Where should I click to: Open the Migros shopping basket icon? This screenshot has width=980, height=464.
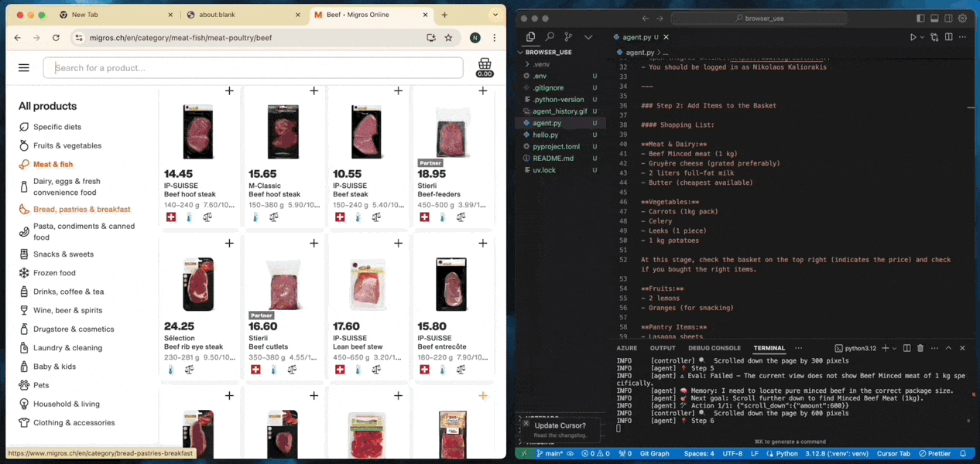pos(485,67)
